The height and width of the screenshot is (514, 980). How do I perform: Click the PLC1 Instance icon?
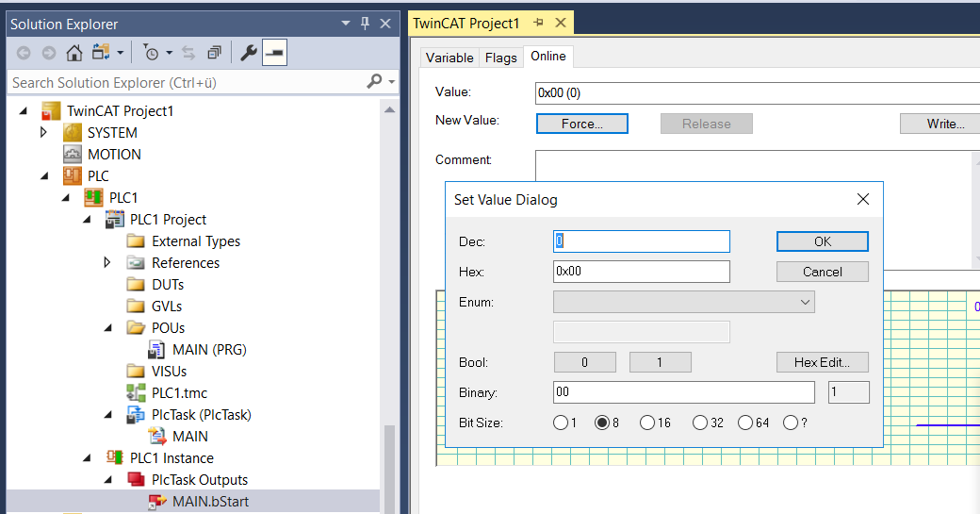point(114,457)
